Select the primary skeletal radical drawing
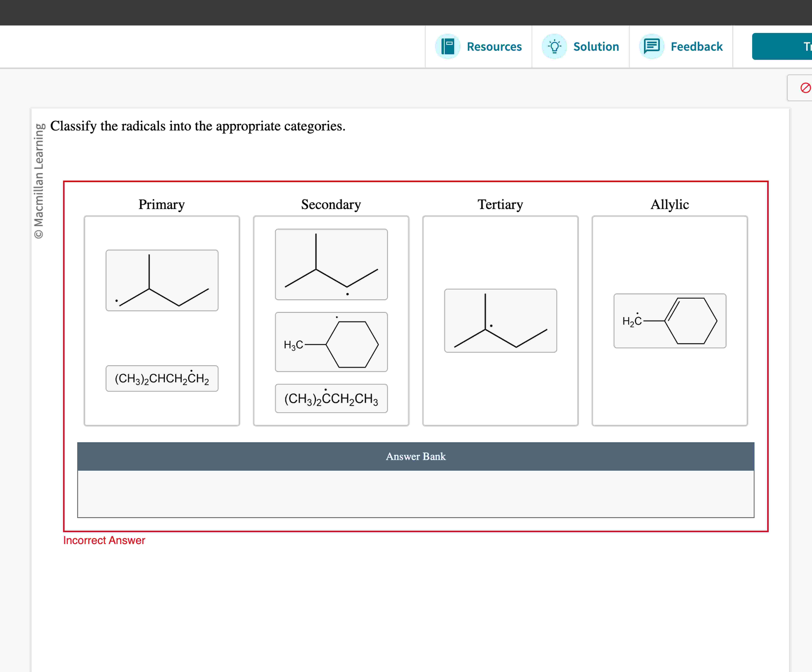 [162, 280]
